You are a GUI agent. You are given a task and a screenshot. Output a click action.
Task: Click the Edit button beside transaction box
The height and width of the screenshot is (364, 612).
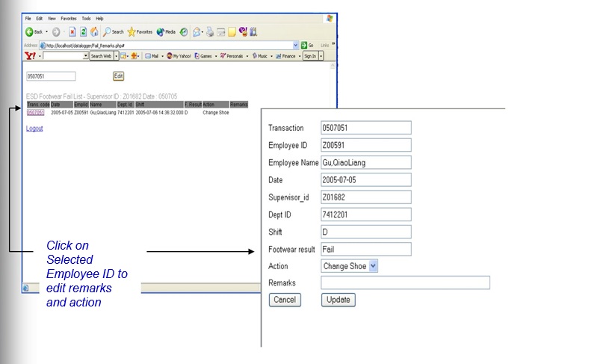pyautogui.click(x=118, y=75)
